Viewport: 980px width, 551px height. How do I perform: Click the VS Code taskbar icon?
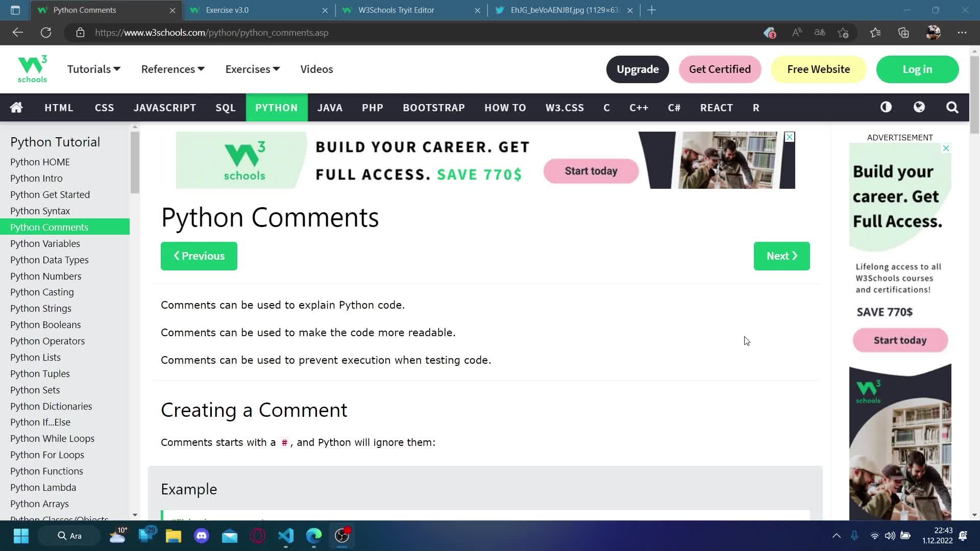(x=286, y=536)
